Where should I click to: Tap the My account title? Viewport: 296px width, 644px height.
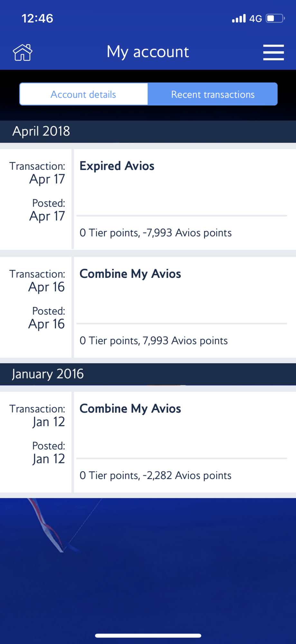click(x=148, y=52)
